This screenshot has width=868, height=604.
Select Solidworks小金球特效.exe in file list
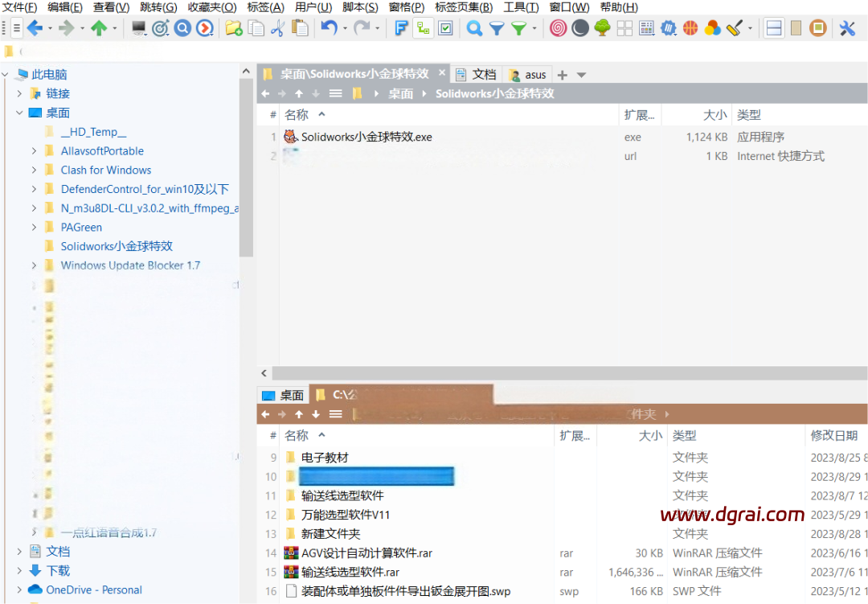click(366, 137)
